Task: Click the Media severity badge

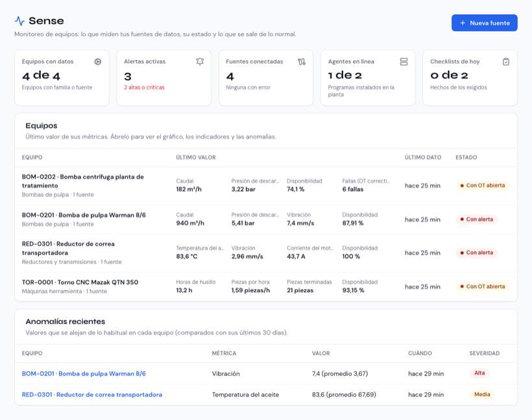Action: [x=482, y=394]
